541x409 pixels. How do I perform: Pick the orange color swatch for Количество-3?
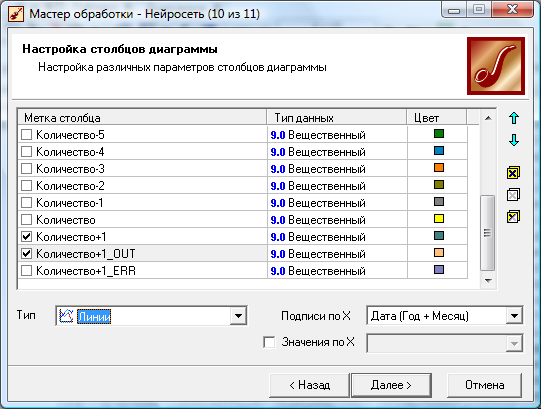(439, 168)
